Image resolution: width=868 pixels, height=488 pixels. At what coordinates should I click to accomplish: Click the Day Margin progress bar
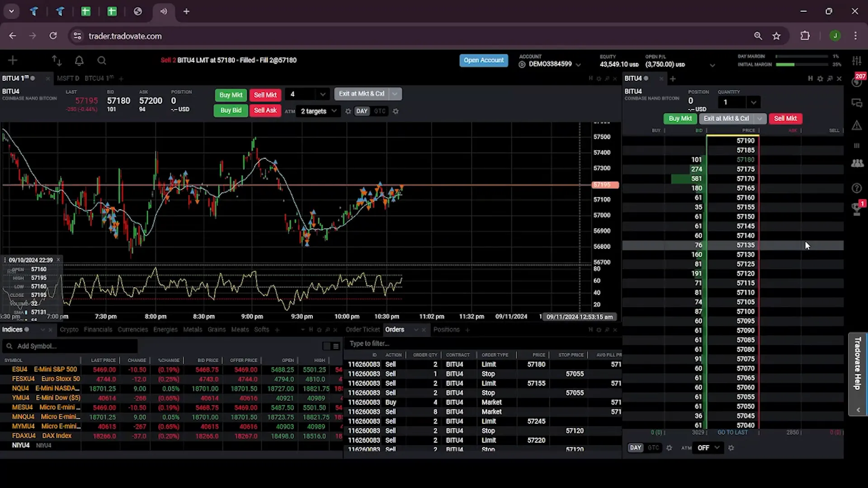(802, 56)
